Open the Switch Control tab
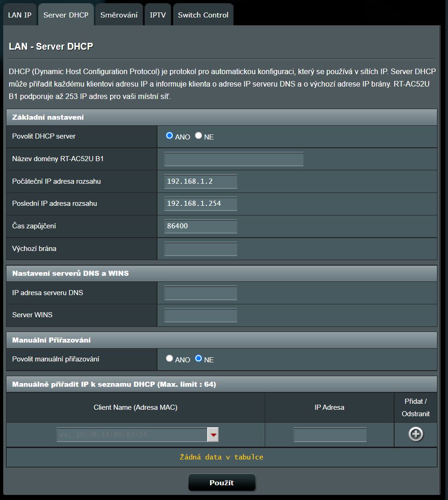This screenshot has width=448, height=500. click(x=203, y=15)
